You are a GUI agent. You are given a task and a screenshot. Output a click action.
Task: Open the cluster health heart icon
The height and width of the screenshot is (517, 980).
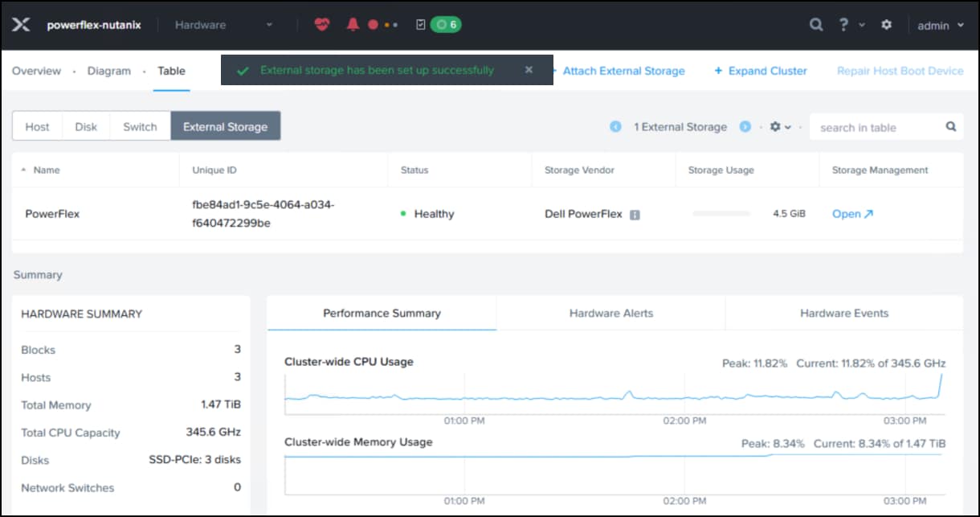pyautogui.click(x=322, y=25)
